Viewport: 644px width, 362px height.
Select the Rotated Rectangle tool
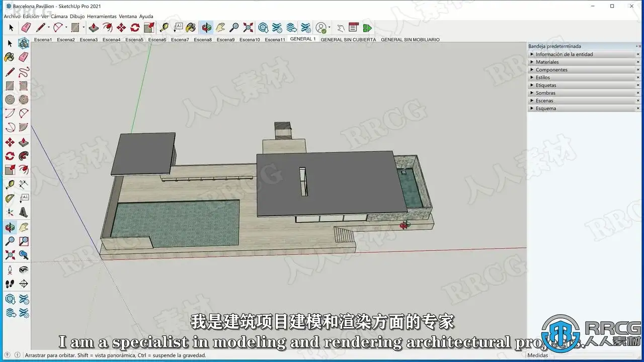(24, 86)
